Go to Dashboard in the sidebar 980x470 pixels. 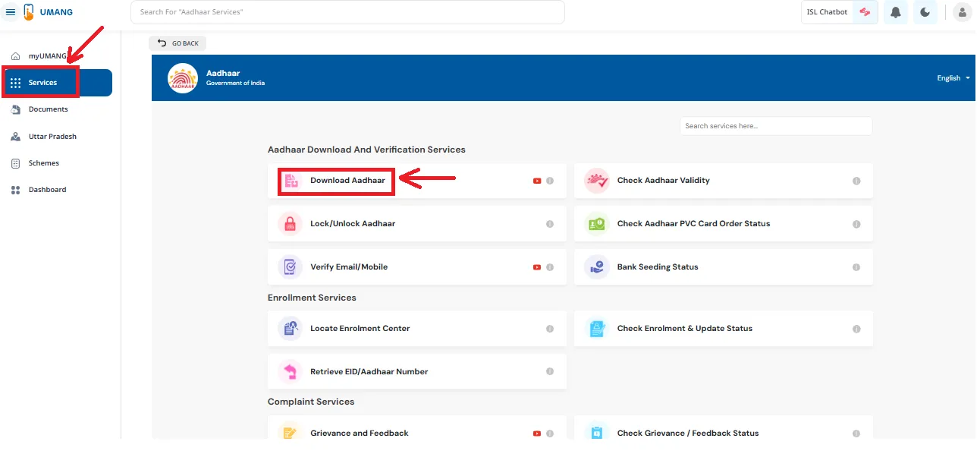[47, 190]
